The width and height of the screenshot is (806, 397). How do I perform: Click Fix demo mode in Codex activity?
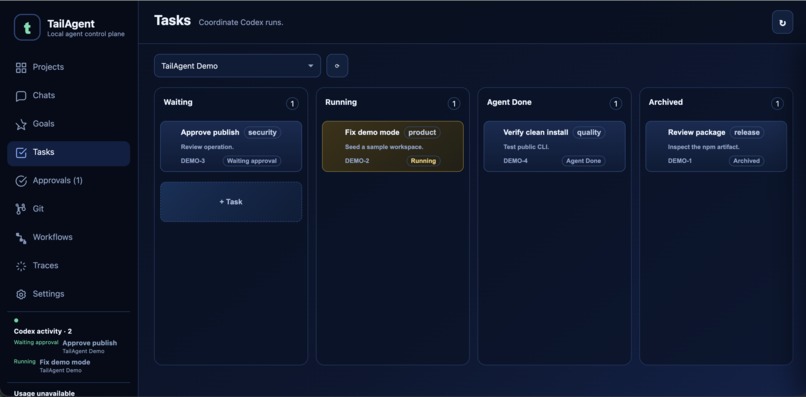coord(65,362)
